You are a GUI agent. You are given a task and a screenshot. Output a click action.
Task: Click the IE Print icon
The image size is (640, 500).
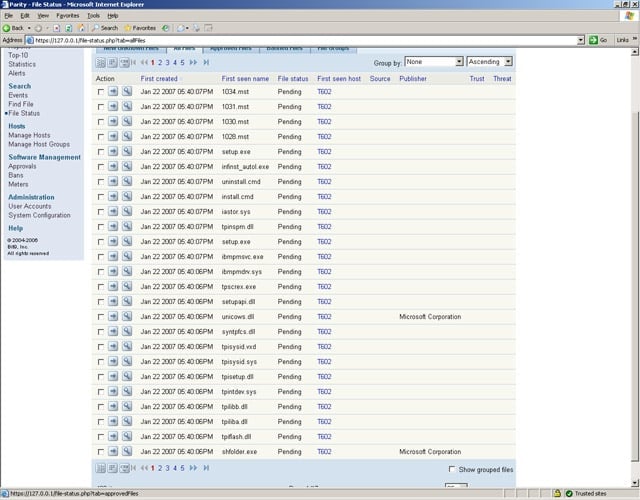[196, 28]
